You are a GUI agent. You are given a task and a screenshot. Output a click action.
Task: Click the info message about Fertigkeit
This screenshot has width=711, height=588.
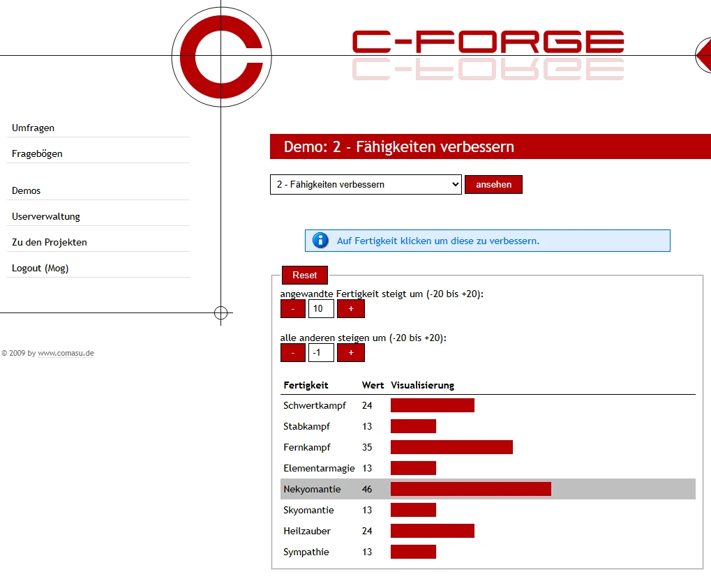click(438, 241)
